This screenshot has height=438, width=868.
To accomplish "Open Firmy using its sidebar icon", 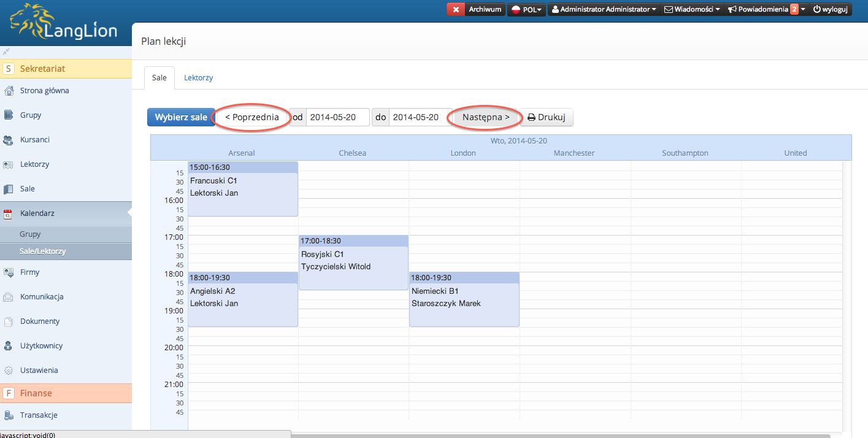I will [9, 272].
